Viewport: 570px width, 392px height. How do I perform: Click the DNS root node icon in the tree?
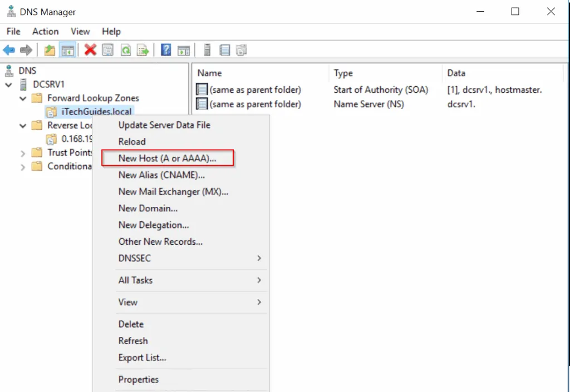[x=9, y=71]
